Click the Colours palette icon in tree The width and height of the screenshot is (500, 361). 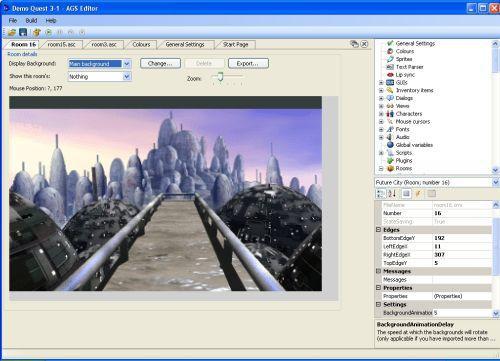390,51
